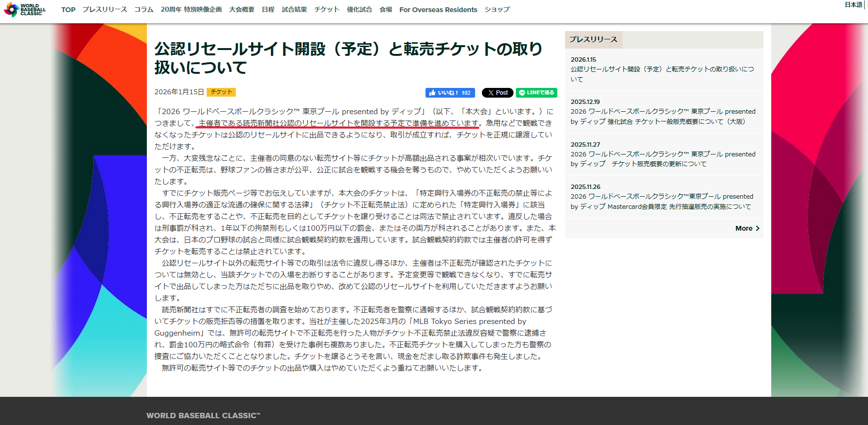Viewport: 868px width, 425px height.
Task: View 試合結果 from the navigation
Action: [294, 10]
